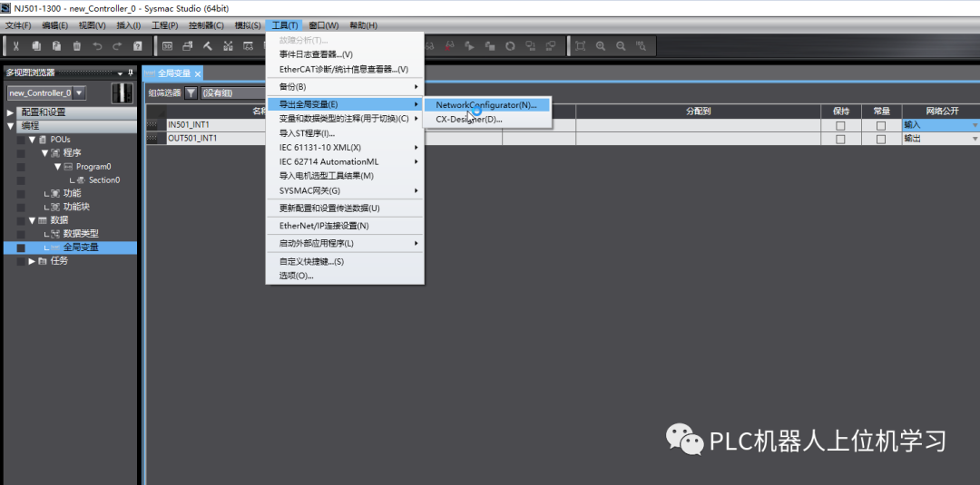Click the controller device image icon
Screen dimensions: 980x485
[122, 93]
